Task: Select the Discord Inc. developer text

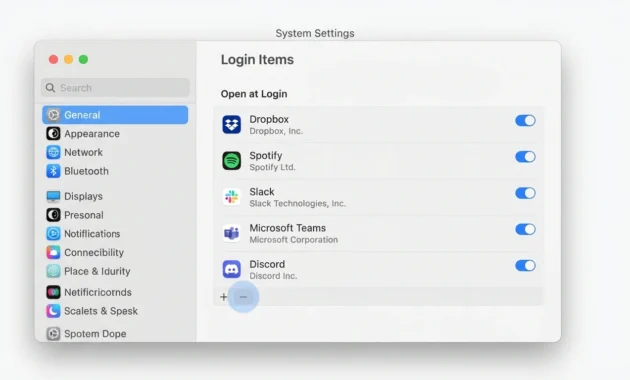Action: coord(273,276)
